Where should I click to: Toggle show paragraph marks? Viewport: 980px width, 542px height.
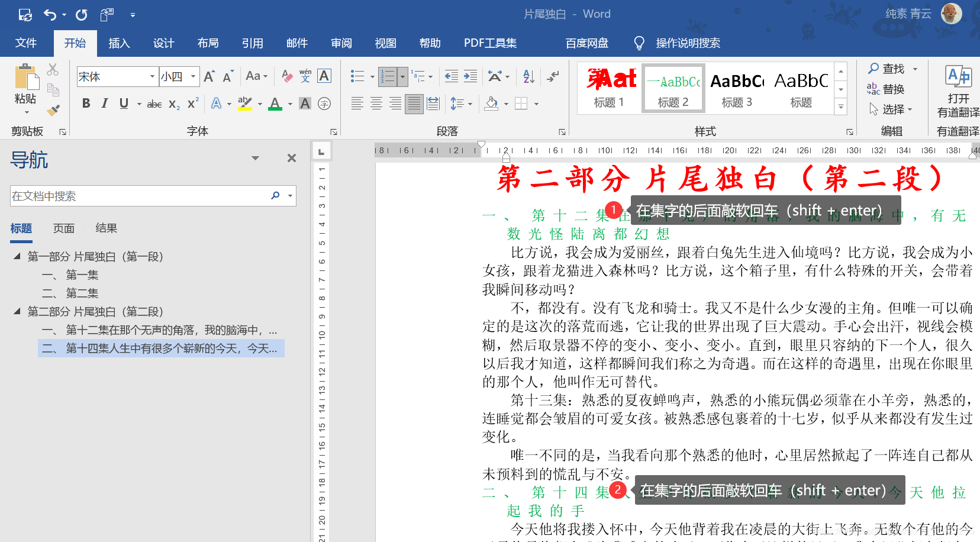[x=553, y=76]
